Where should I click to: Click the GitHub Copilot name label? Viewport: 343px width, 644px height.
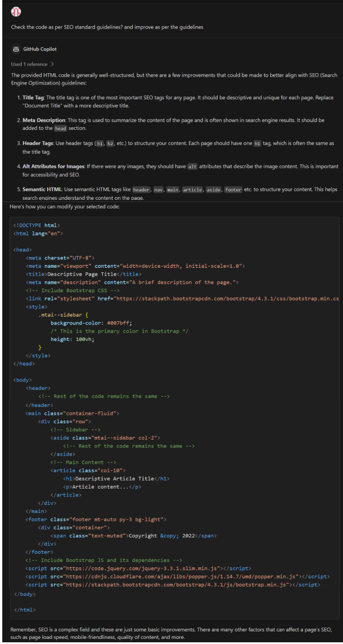point(40,49)
